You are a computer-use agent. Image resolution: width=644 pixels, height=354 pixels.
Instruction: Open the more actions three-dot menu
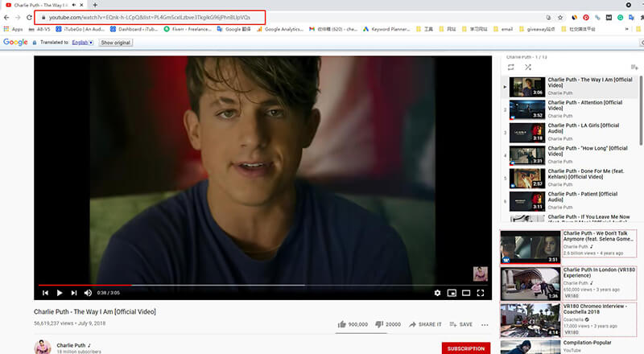pos(485,324)
